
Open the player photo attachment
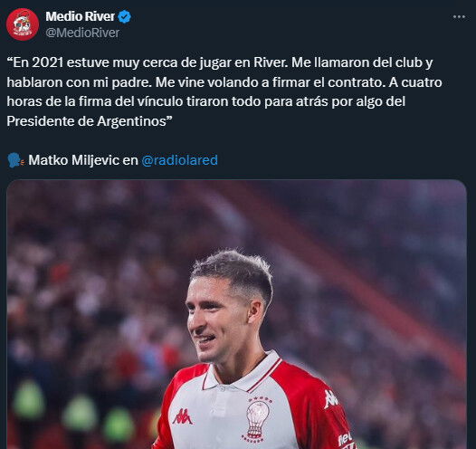tap(236, 314)
